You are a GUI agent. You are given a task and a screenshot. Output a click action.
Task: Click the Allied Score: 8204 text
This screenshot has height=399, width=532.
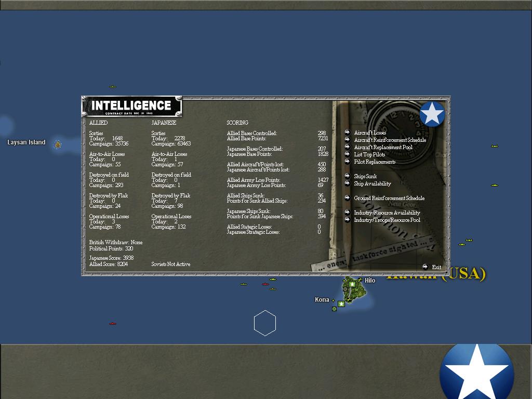click(108, 264)
